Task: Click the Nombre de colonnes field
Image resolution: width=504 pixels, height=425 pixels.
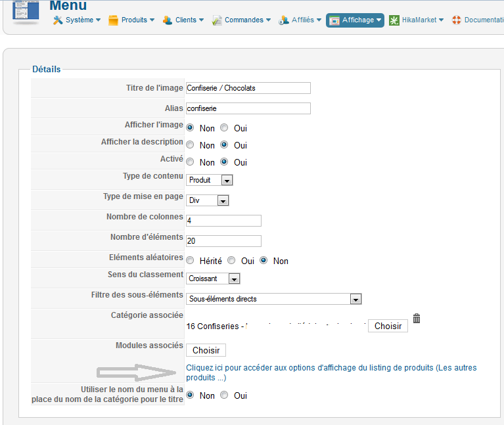Action: (x=223, y=221)
